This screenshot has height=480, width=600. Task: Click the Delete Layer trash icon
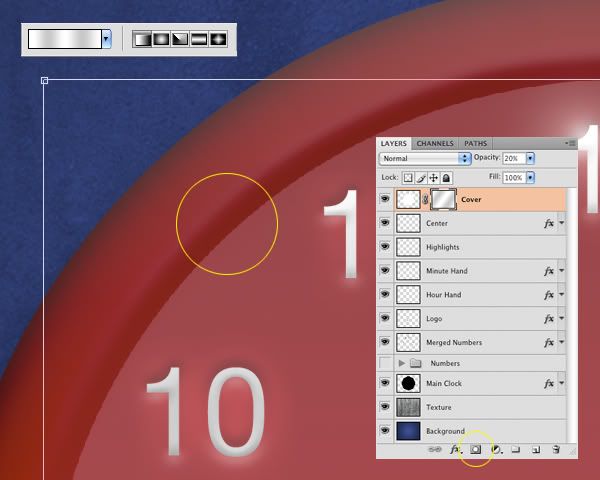(556, 450)
